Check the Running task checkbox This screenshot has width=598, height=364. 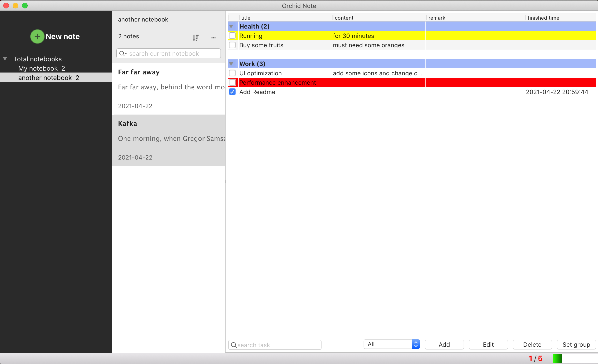click(x=232, y=36)
